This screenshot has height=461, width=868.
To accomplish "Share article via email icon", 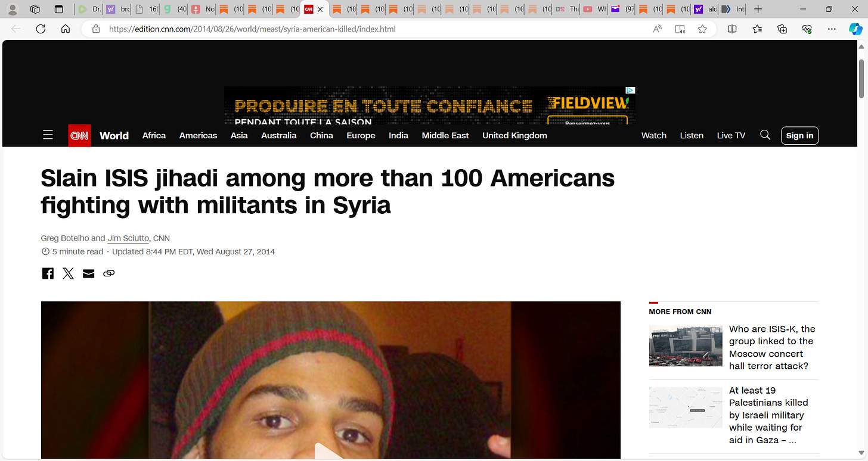I will 88,273.
